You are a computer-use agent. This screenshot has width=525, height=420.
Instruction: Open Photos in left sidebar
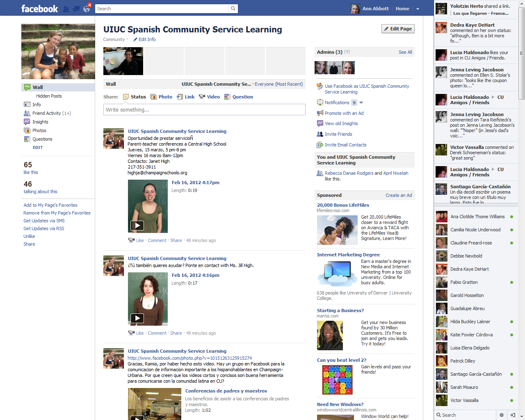(x=39, y=130)
